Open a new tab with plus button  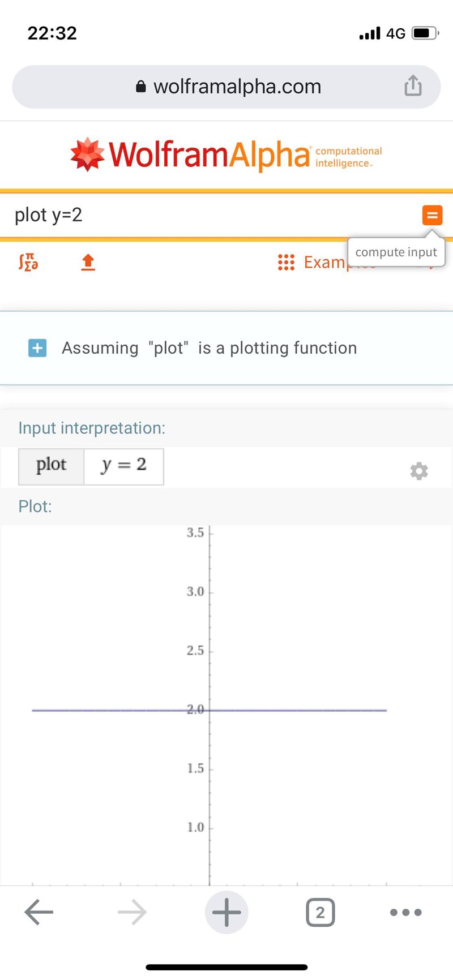(x=226, y=912)
